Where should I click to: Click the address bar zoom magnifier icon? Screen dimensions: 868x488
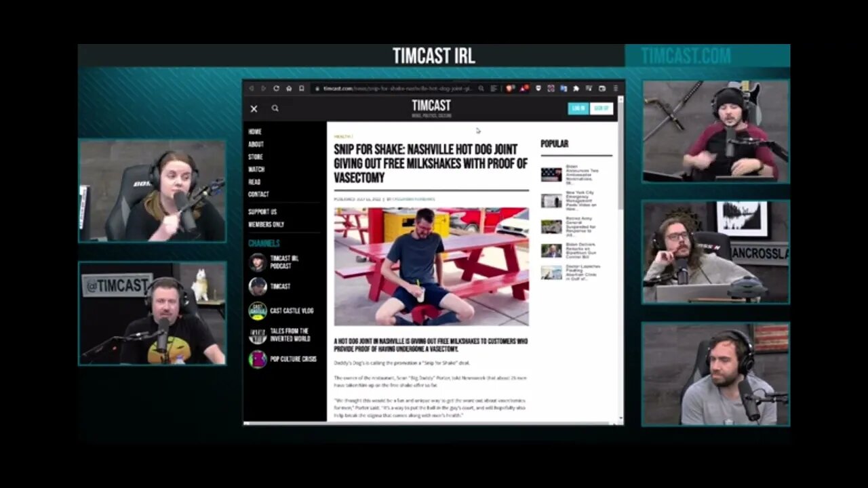coord(481,88)
